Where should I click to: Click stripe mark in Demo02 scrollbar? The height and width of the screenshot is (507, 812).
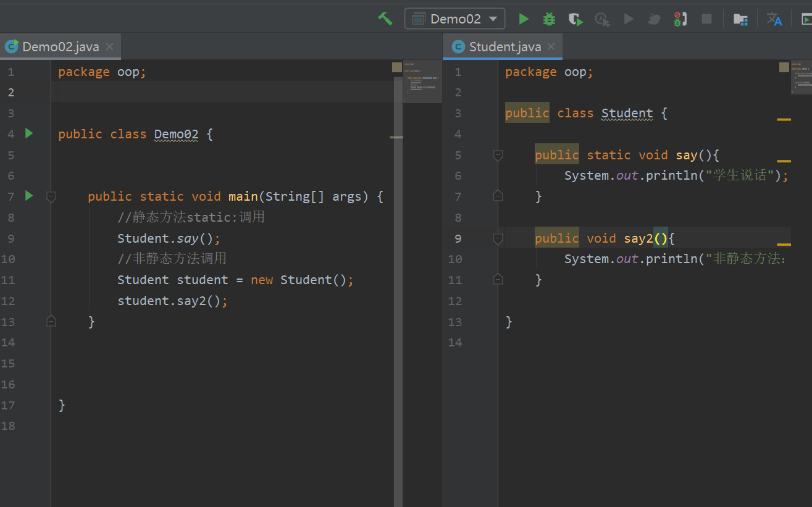click(x=396, y=137)
